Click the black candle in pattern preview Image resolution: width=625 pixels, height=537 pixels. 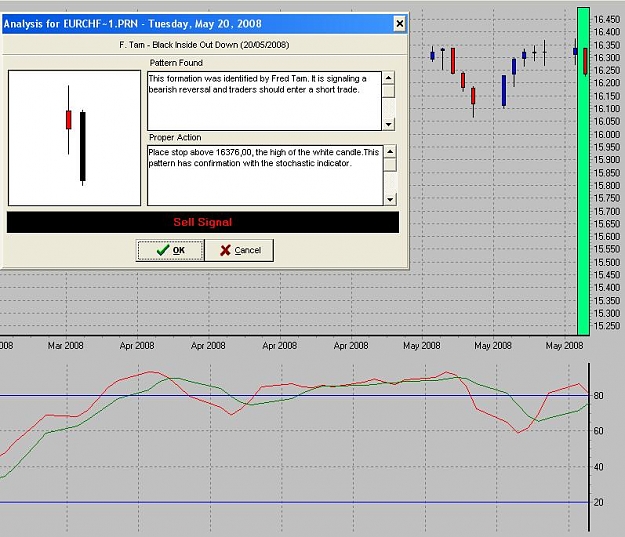click(83, 146)
